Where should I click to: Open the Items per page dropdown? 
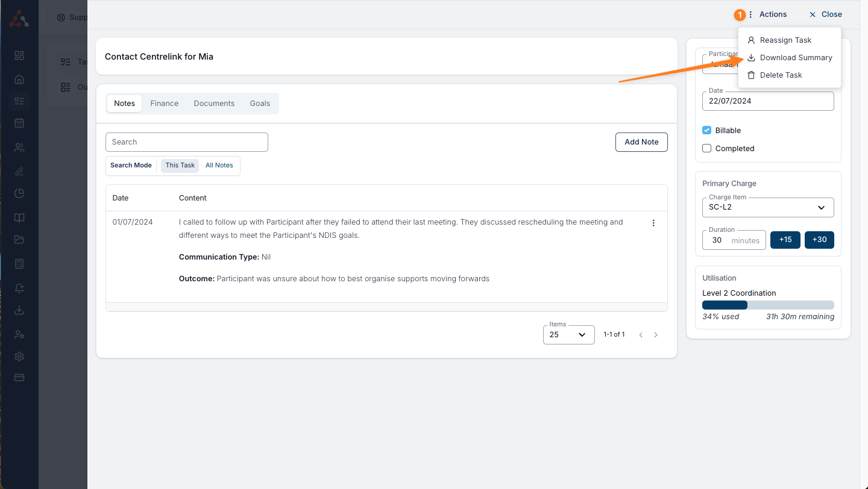point(568,335)
